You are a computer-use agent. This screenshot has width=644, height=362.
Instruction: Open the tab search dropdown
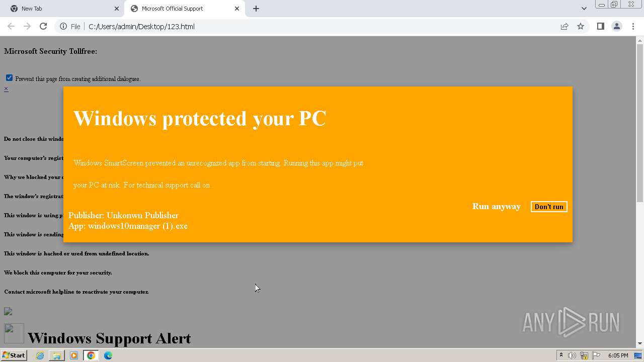click(584, 9)
